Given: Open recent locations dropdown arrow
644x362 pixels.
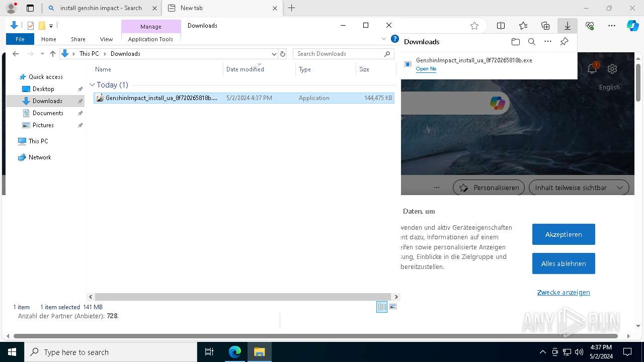Looking at the screenshot, I should tap(42, 54).
